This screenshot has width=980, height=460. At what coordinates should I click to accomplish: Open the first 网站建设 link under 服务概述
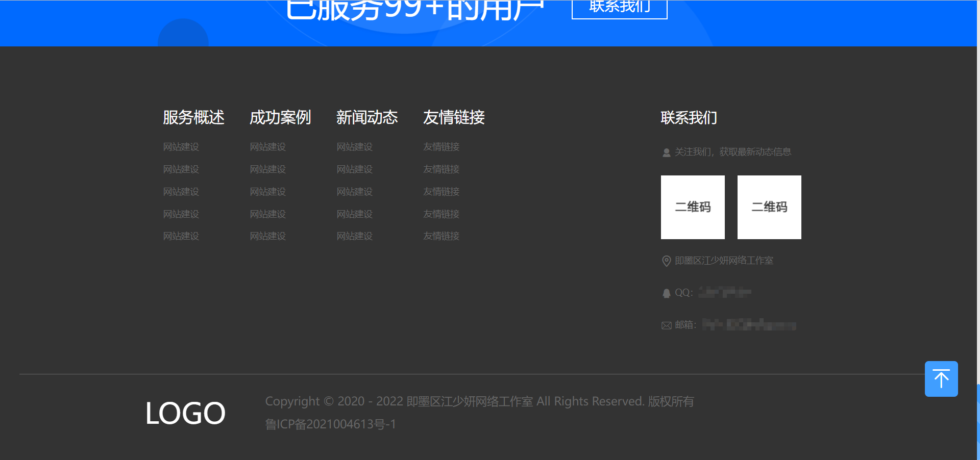(181, 147)
